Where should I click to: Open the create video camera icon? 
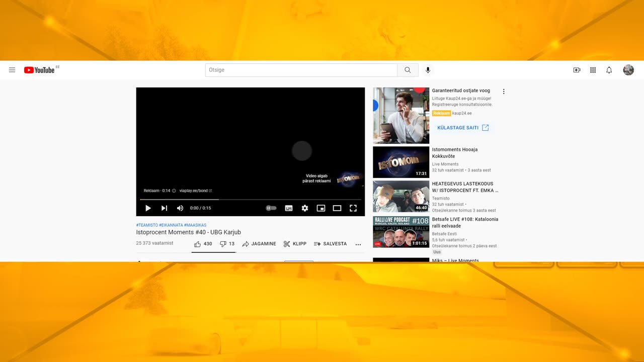[577, 70]
